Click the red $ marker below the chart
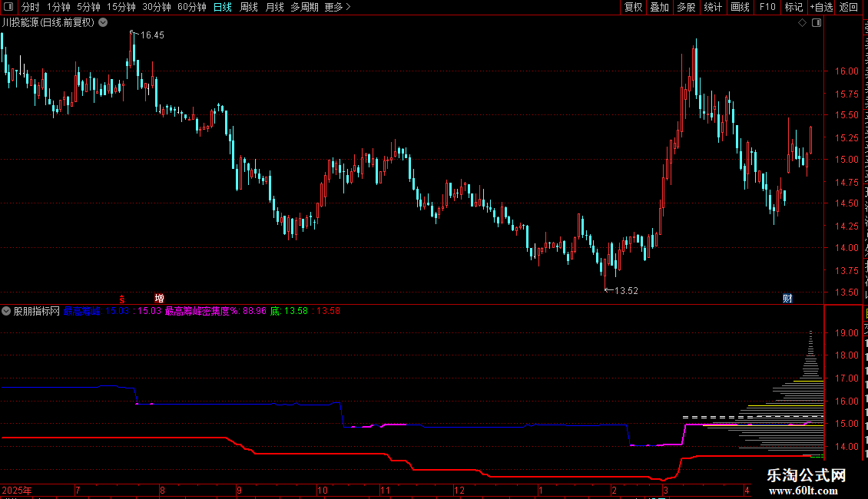 122,299
